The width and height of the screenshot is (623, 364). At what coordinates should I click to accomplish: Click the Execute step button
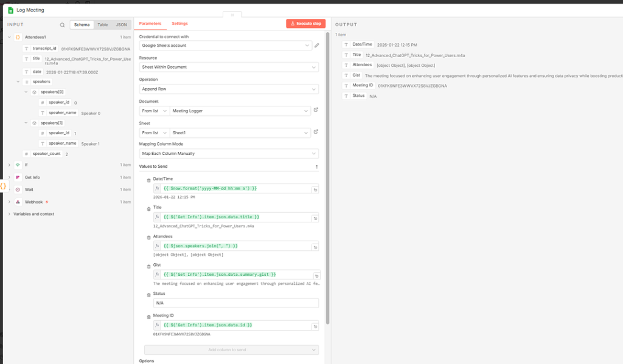coord(305,24)
